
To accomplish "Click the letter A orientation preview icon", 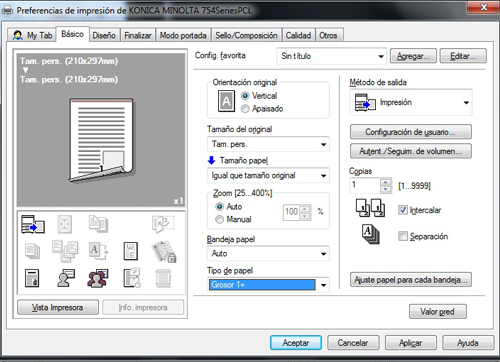I will pos(226,101).
